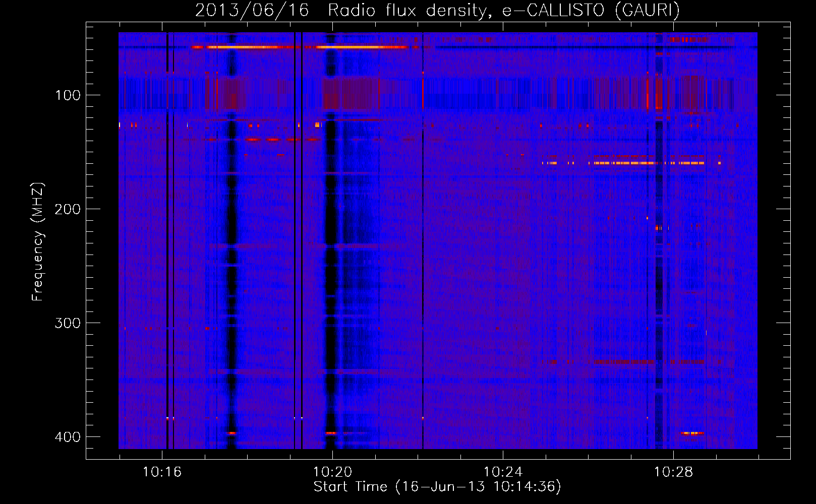The image size is (816, 504).
Task: Click the 10:20 time tick label
Action: (332, 472)
